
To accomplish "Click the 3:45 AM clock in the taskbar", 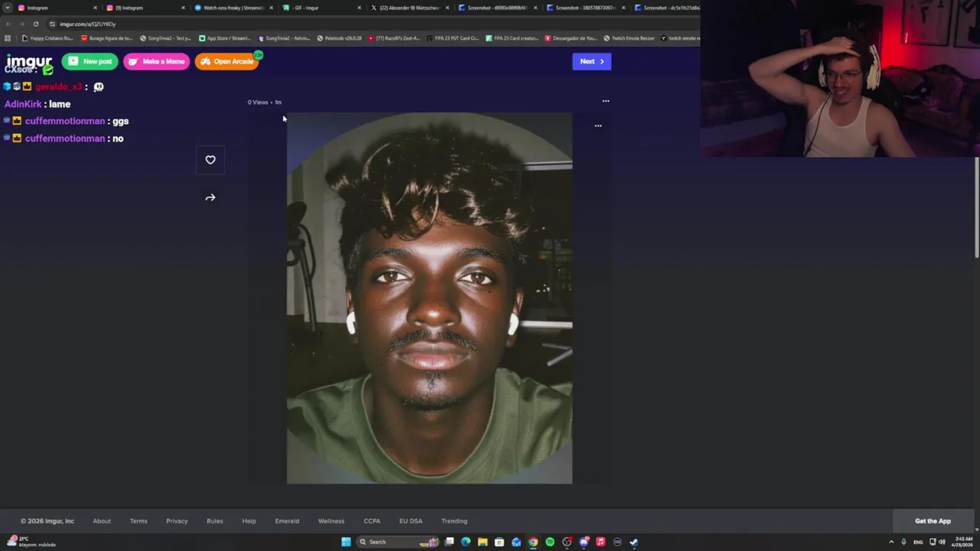I will pos(962,542).
